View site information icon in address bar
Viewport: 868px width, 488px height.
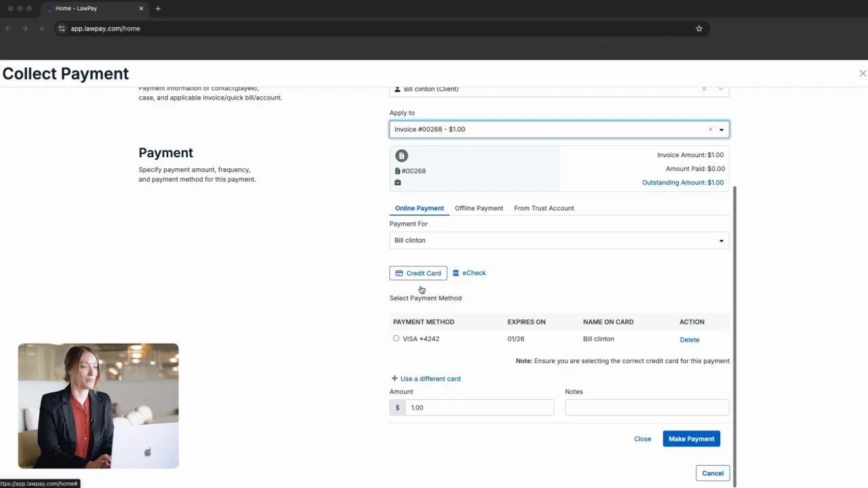point(62,28)
